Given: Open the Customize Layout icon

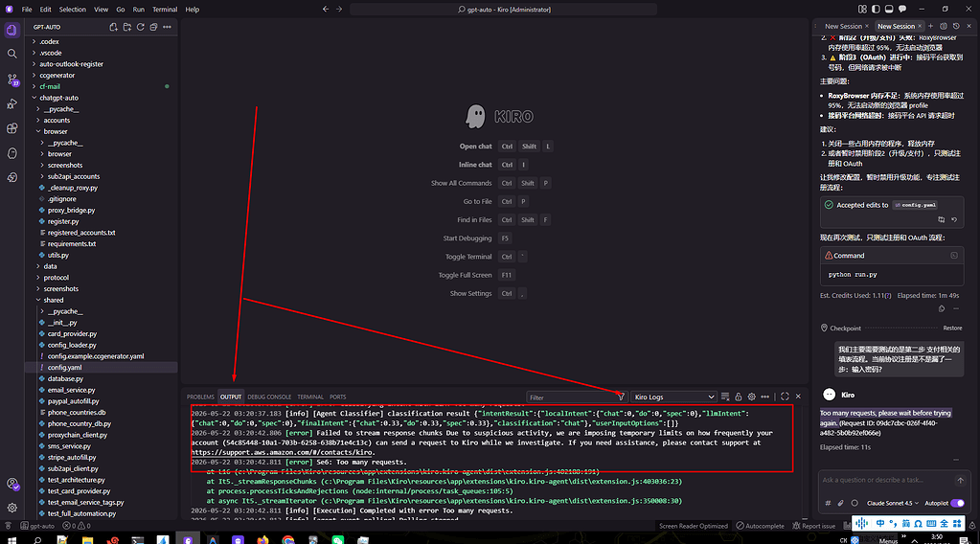Looking at the screenshot, I should pos(862,10).
